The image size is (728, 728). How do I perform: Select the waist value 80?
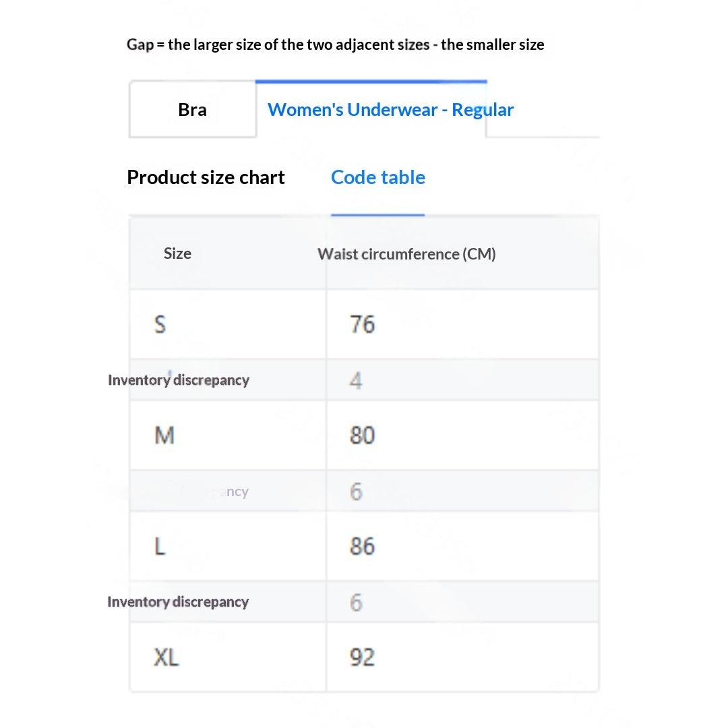(x=362, y=435)
